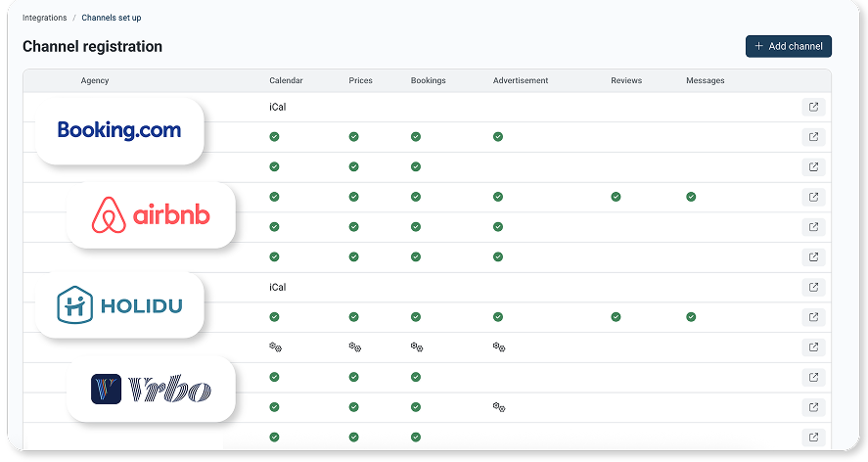Click Calendar gear icon in the all-gears row
This screenshot has height=462, width=868.
point(275,347)
